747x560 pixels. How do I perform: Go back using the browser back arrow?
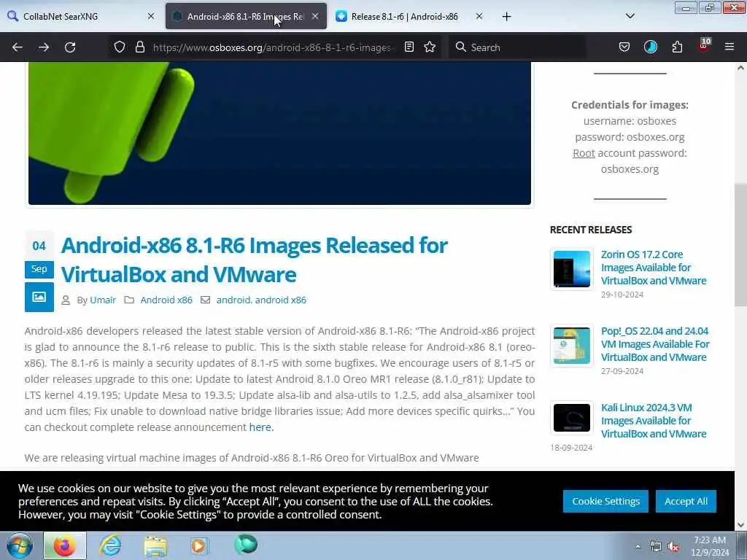point(18,47)
